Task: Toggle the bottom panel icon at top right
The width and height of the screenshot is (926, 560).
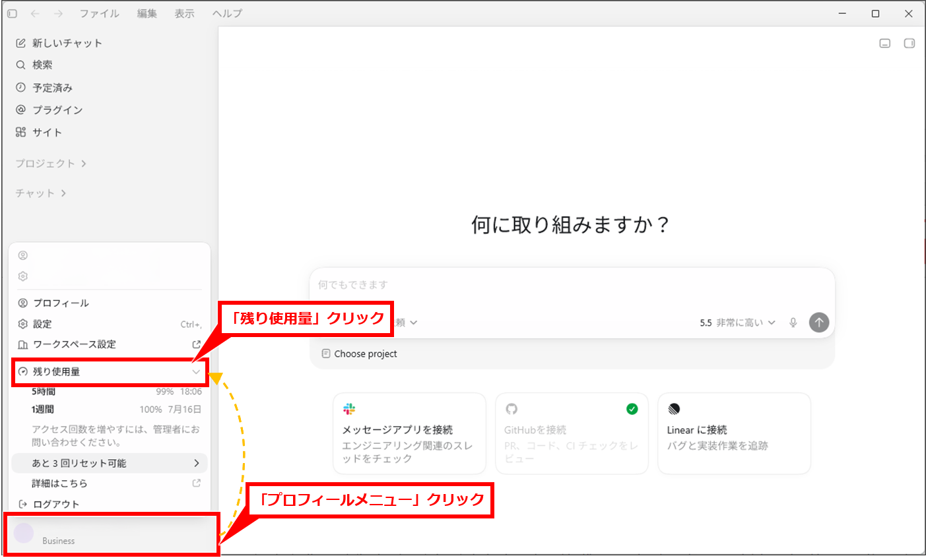Action: [885, 44]
